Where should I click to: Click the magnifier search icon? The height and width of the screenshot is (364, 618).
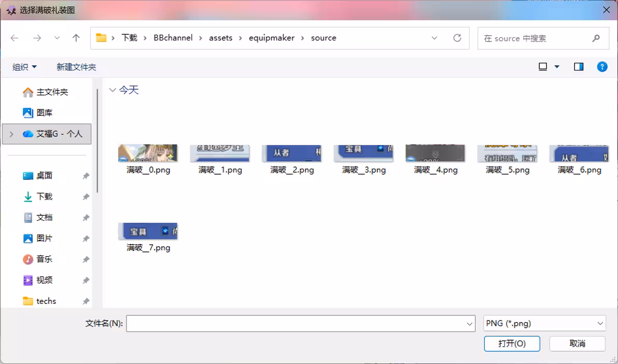click(596, 38)
